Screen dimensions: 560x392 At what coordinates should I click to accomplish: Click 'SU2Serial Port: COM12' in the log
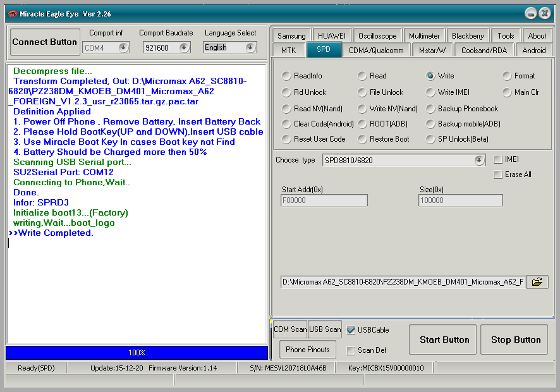point(63,172)
